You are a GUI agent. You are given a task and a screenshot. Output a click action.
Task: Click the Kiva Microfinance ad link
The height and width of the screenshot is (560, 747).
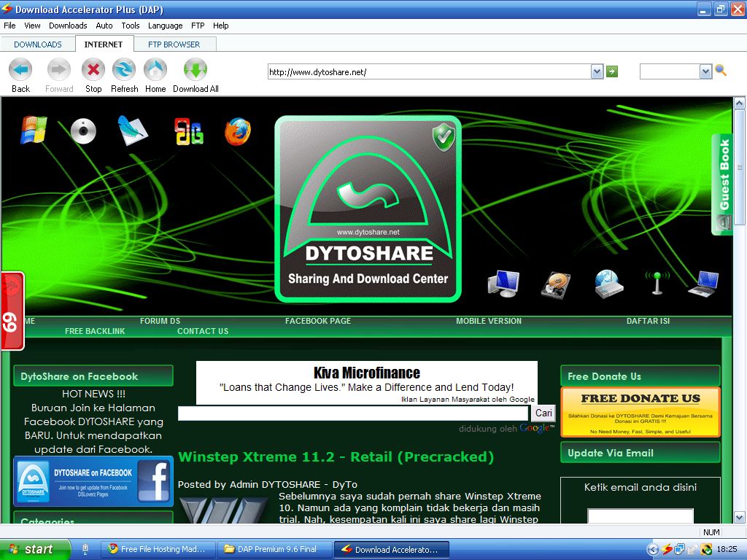click(x=367, y=373)
